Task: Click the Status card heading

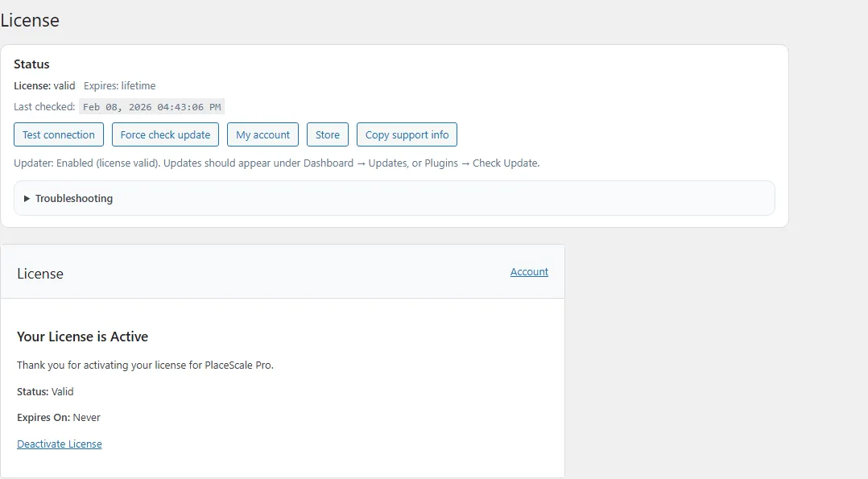Action: tap(31, 64)
